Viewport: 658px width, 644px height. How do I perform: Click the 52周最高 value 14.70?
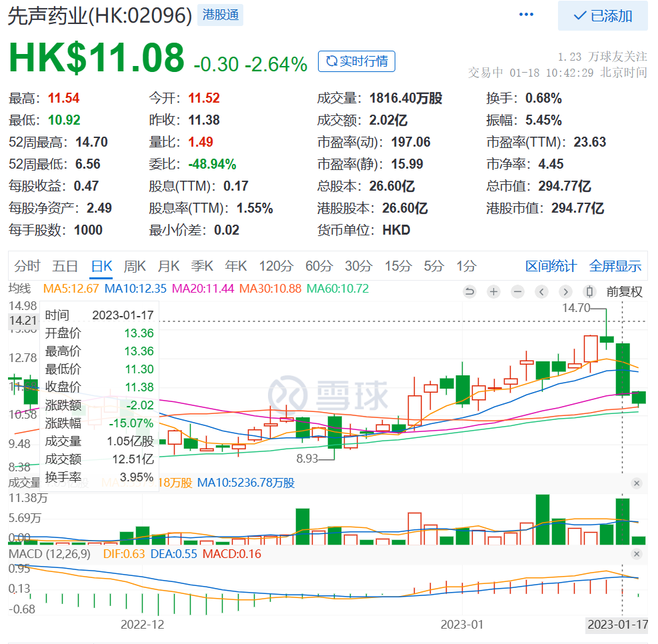[x=91, y=142]
